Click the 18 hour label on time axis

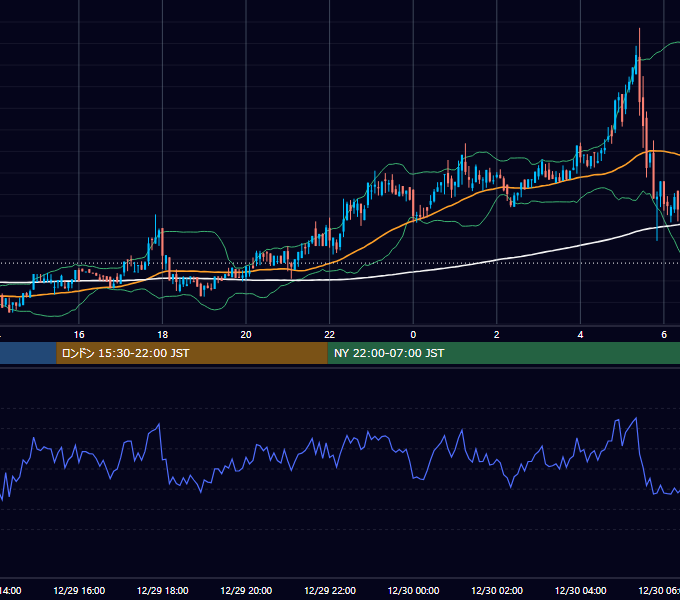(x=163, y=335)
